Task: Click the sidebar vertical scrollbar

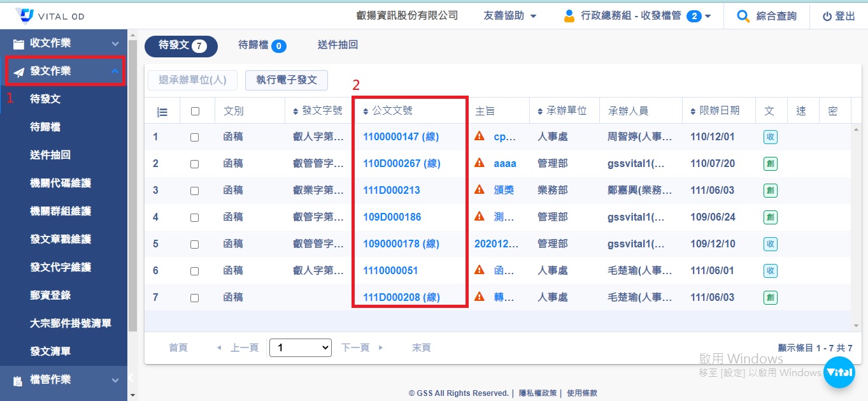Action: (x=133, y=191)
